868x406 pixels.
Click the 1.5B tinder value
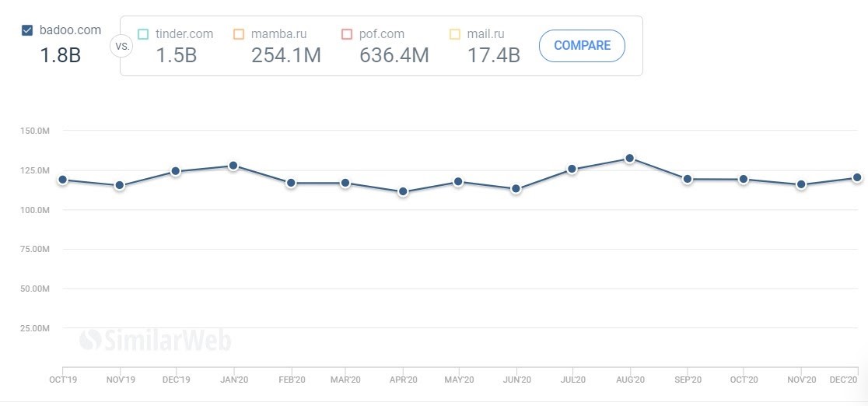(176, 55)
